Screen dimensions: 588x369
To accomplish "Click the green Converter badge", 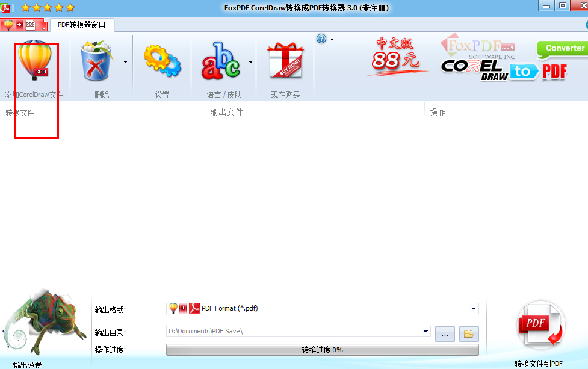I will tap(563, 49).
